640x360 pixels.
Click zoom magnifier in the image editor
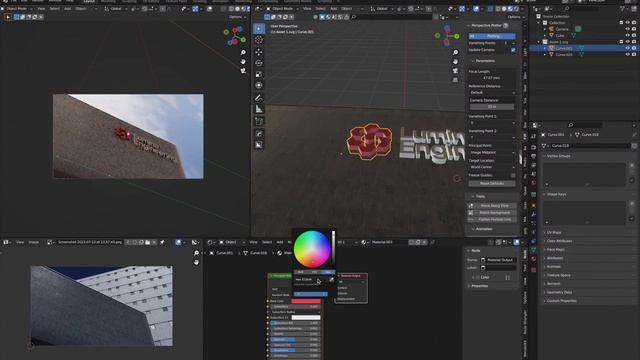click(x=196, y=253)
